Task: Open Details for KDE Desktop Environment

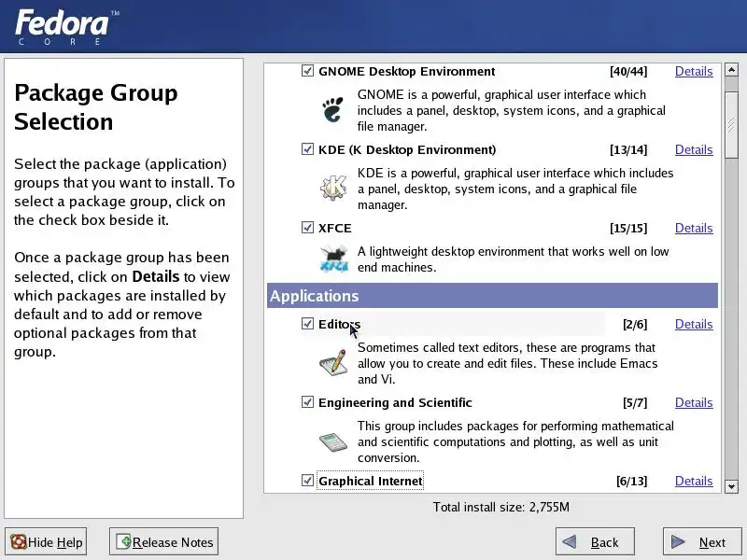Action: pos(694,149)
